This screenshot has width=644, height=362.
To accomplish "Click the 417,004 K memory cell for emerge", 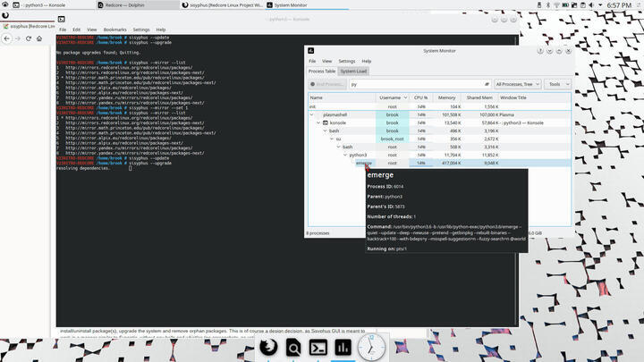I will tap(451, 163).
